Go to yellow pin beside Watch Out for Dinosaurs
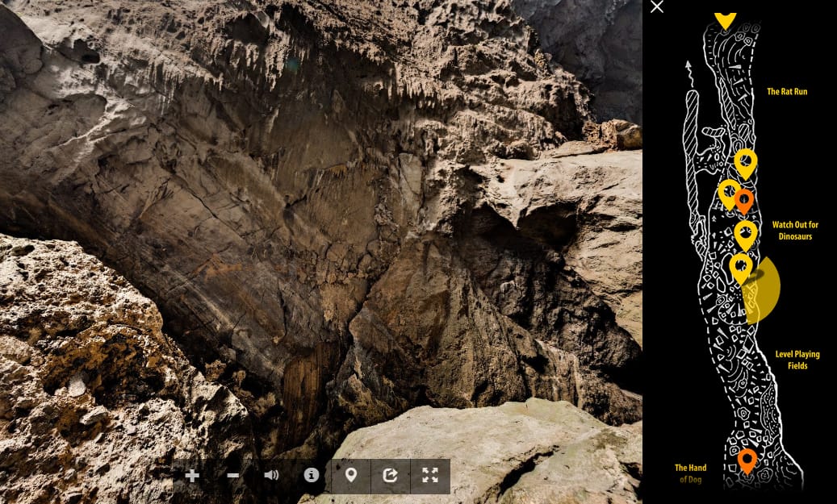 [x=746, y=235]
